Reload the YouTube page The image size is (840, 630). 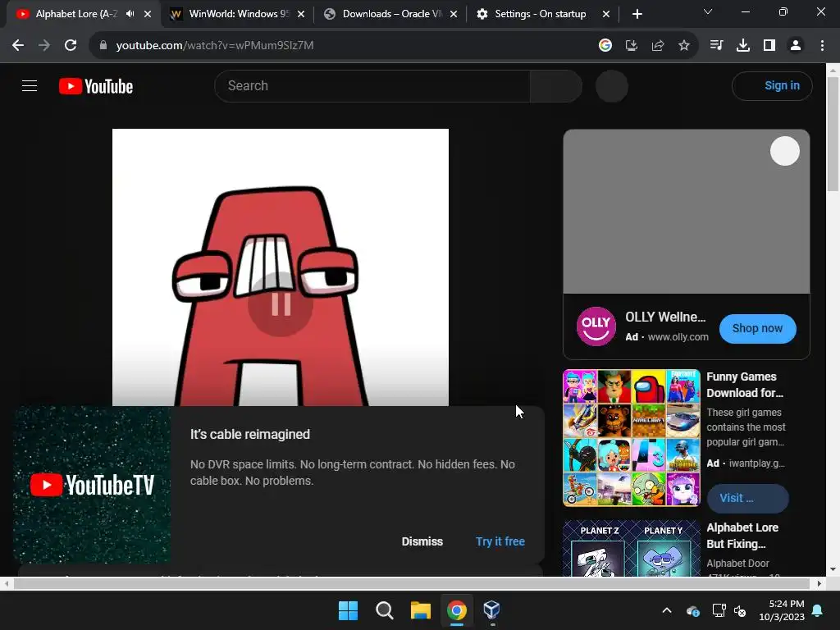[x=71, y=46]
